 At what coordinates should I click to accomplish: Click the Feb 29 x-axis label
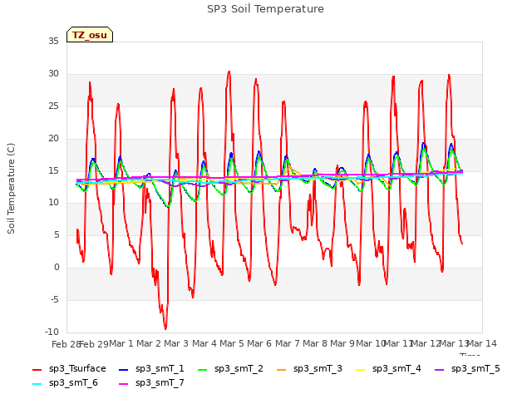pos(94,344)
